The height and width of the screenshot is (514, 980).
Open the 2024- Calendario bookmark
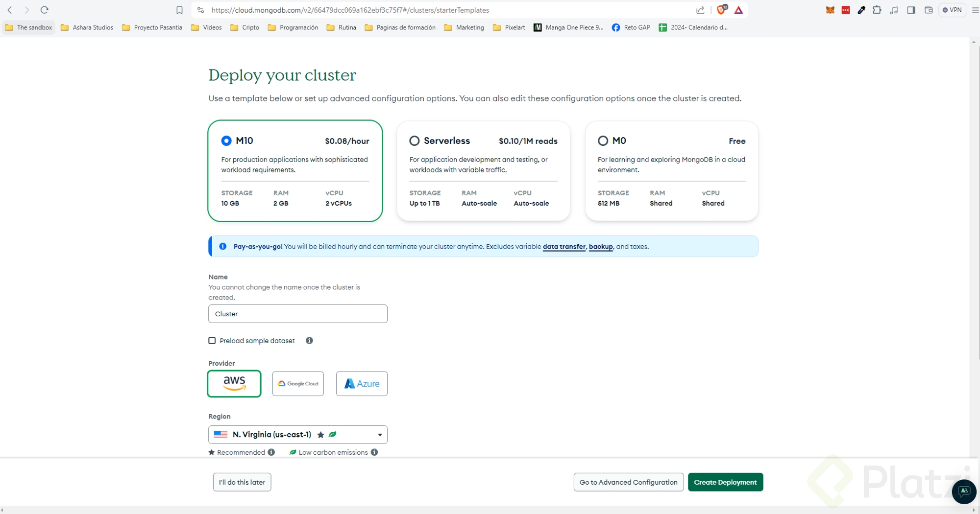coord(693,27)
